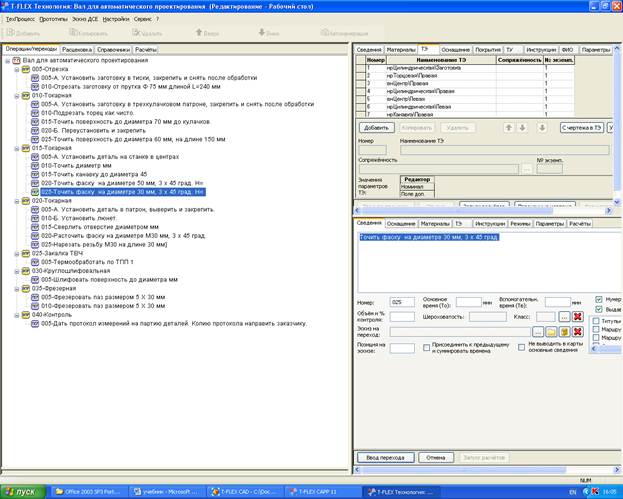Click the transition icon of 010-Отрезать заготовку от прутка

35,87
